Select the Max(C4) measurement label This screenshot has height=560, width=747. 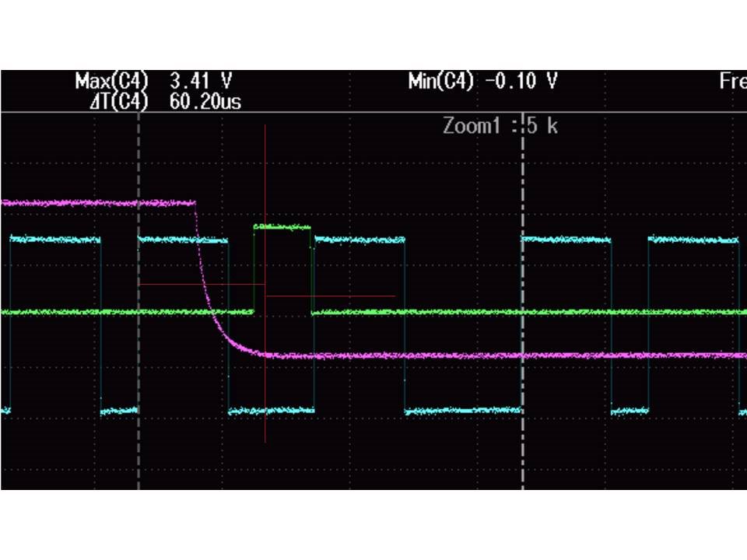pos(112,81)
